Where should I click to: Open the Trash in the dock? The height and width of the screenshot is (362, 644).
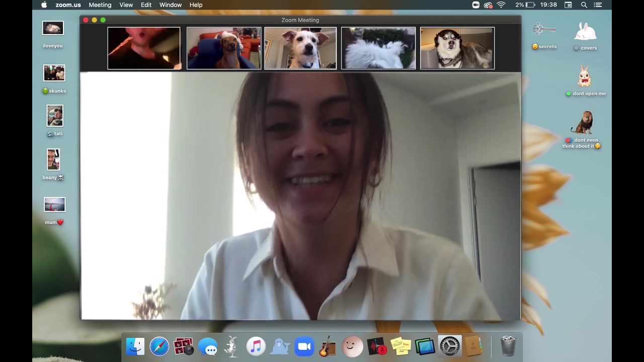508,347
